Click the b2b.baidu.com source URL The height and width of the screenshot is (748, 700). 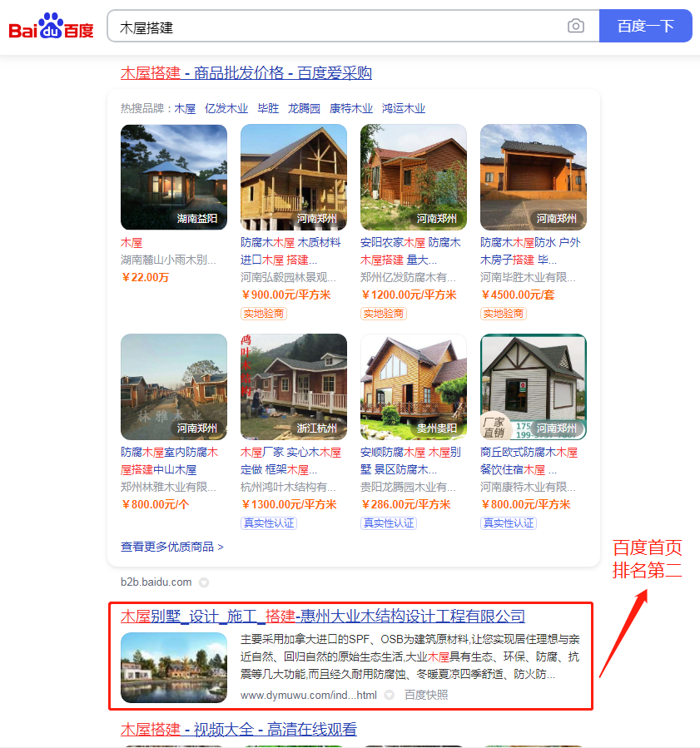tap(156, 582)
